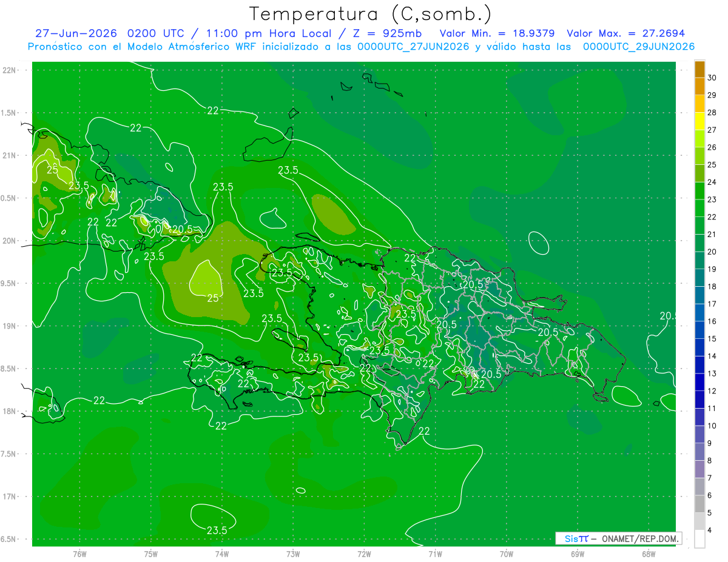Image resolution: width=728 pixels, height=562 pixels.
Task: Pick the grey swatch between 5 and 6
Action: pyautogui.click(x=700, y=504)
